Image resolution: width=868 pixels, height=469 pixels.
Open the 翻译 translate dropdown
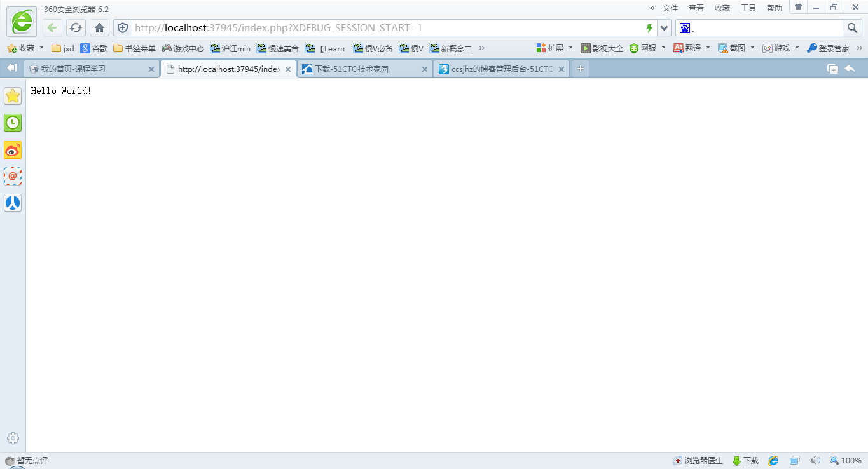click(691, 48)
